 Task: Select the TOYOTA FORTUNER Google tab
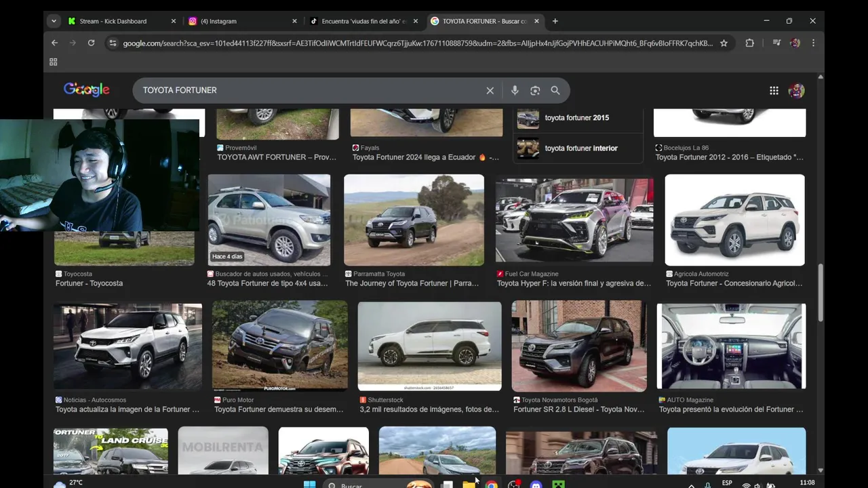[485, 21]
